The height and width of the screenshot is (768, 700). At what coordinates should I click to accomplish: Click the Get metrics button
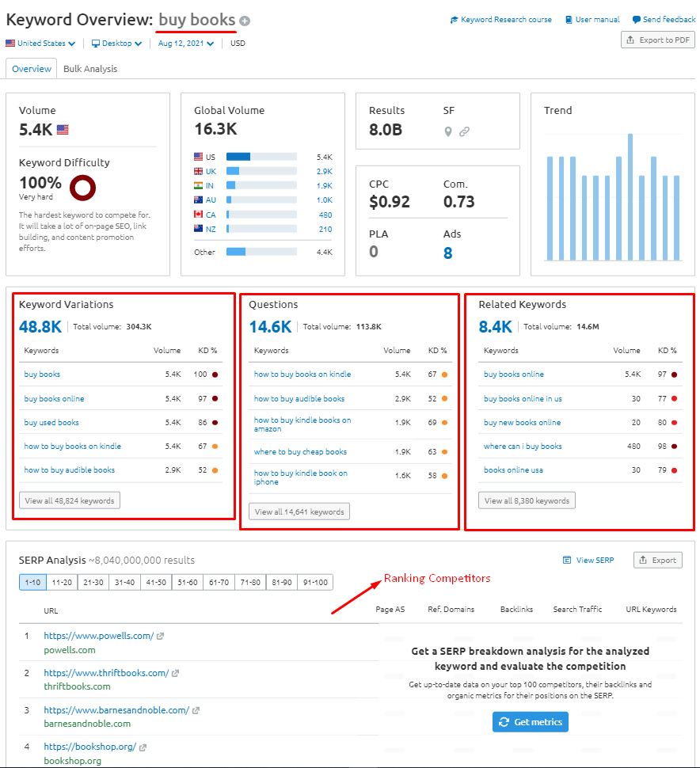[530, 722]
